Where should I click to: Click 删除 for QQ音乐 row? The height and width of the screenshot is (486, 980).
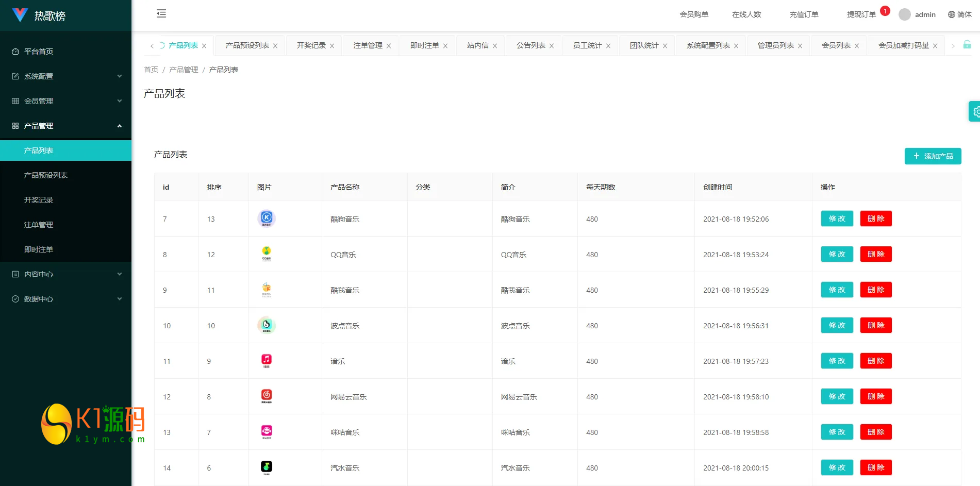[876, 254]
